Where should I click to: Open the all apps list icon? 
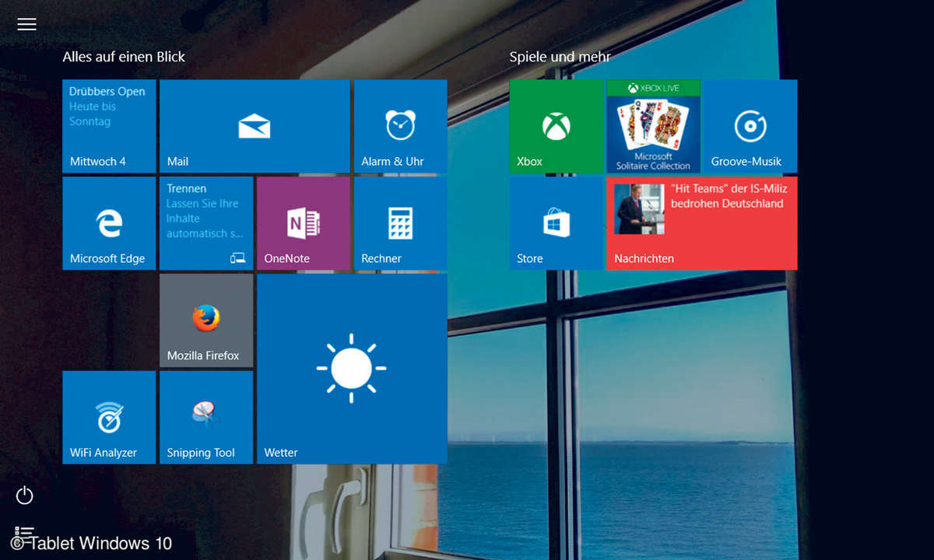click(25, 534)
